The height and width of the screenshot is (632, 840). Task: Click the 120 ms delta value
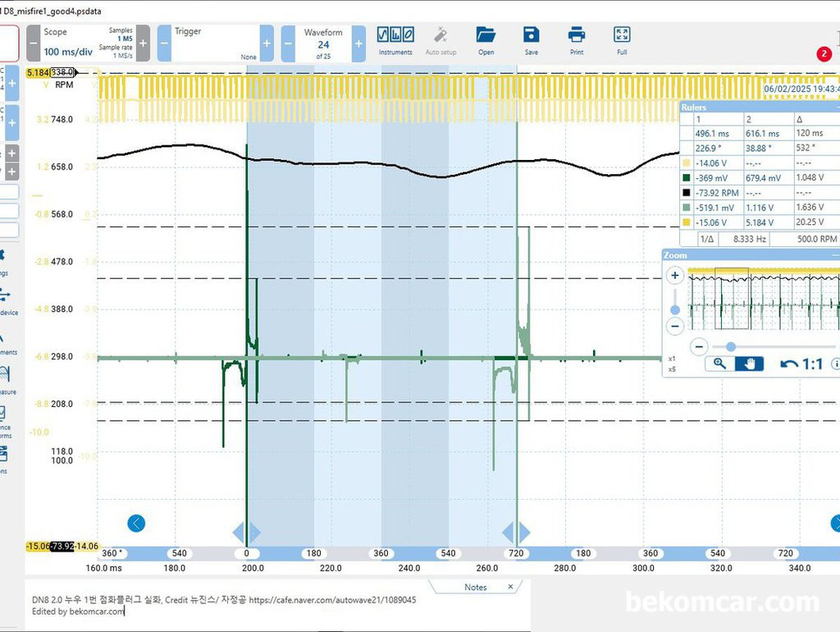(x=810, y=133)
